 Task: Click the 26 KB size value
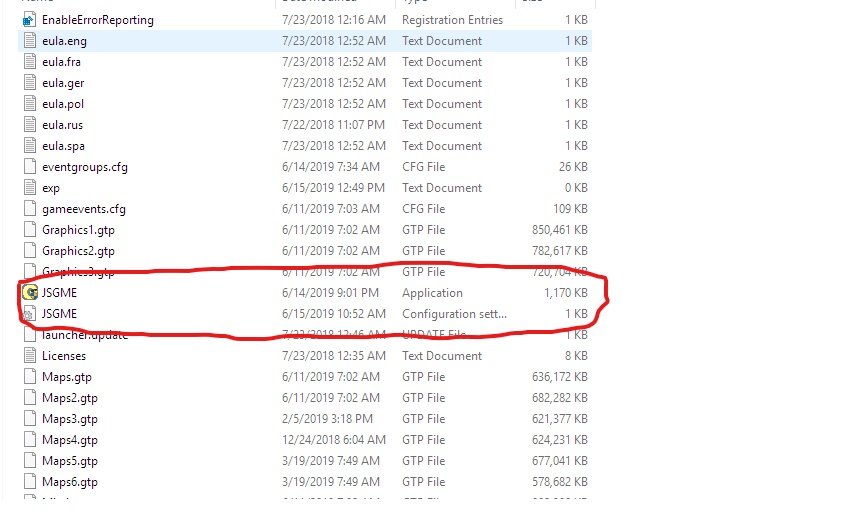pyautogui.click(x=573, y=167)
